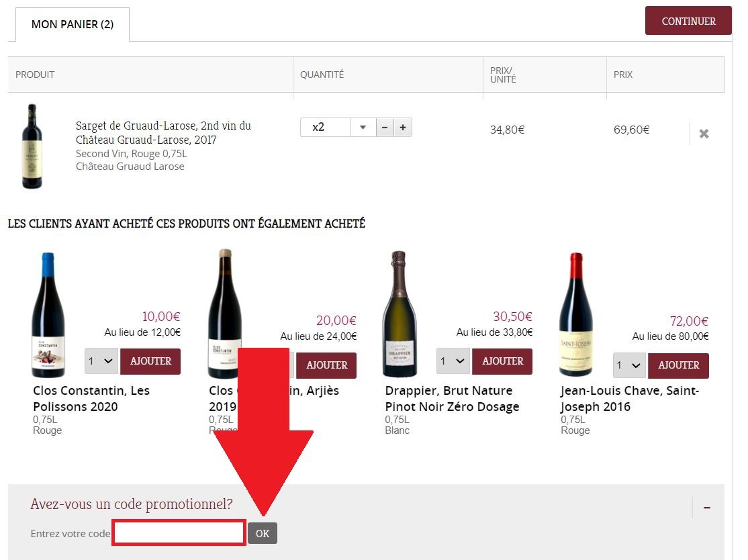Click the PRODUIT column header
This screenshot has height=560, width=748.
pyautogui.click(x=35, y=75)
